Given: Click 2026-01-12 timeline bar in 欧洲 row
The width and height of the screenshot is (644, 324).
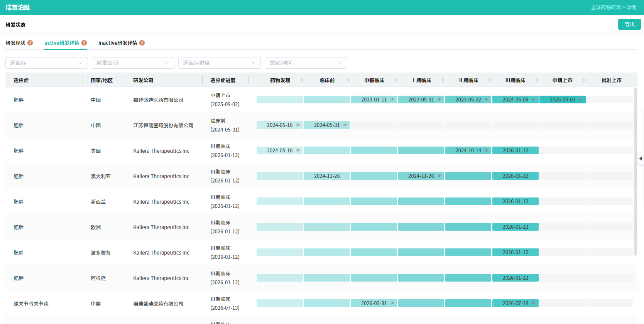Looking at the screenshot, I should pos(516,227).
